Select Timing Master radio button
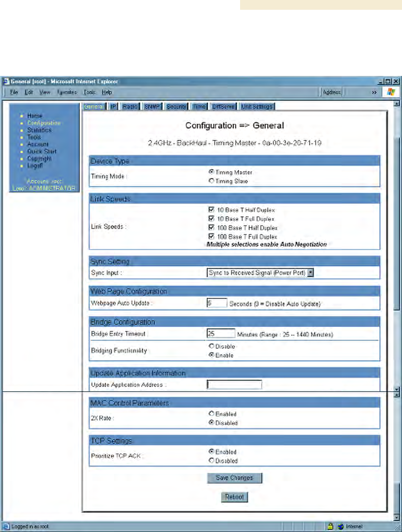402x532 pixels. pos(211,172)
